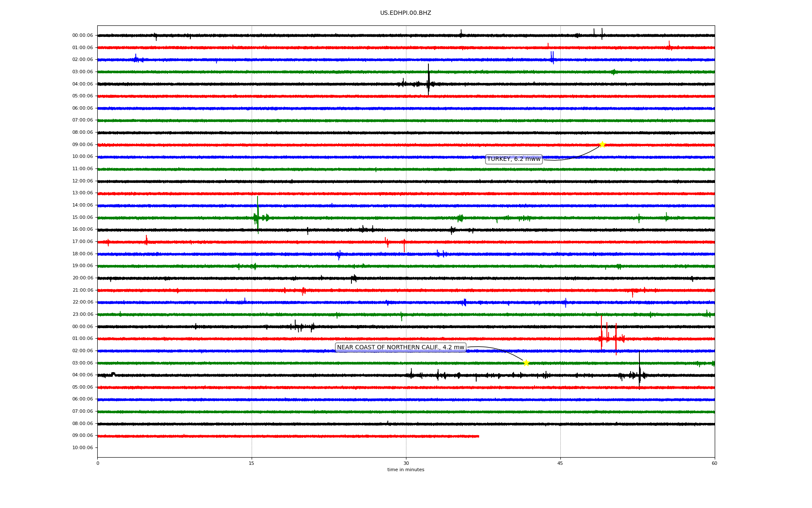Select the 19:00:06 trace time label
The width and height of the screenshot is (812, 508).
82,266
